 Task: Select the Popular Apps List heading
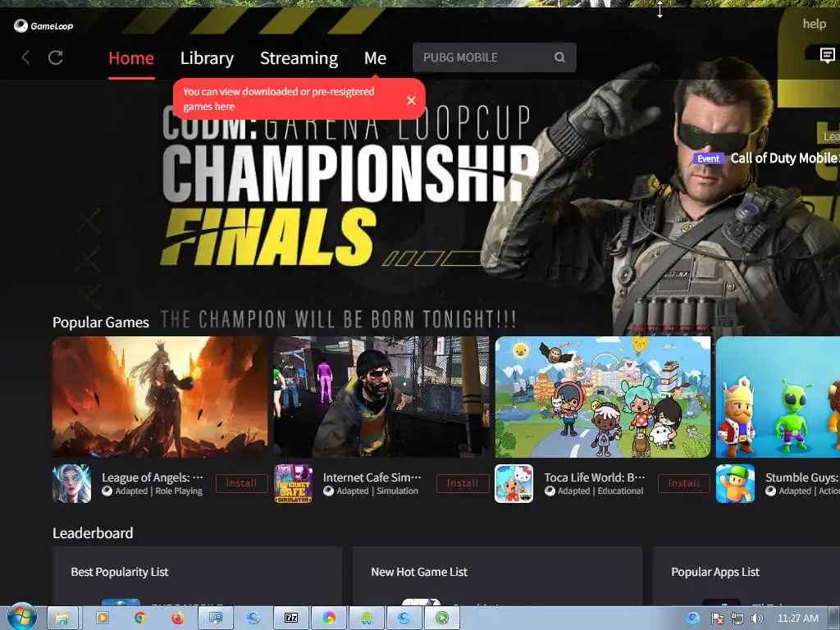(715, 572)
